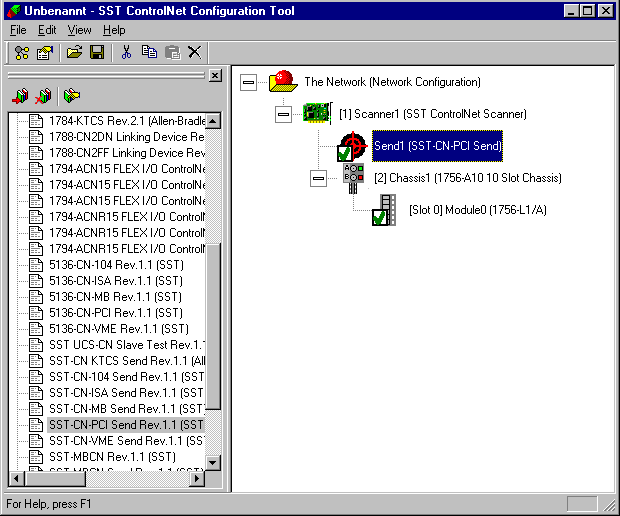The width and height of the screenshot is (620, 516).
Task: Select SST-CN-VME Send Rev.1.1 entry
Action: (x=127, y=440)
